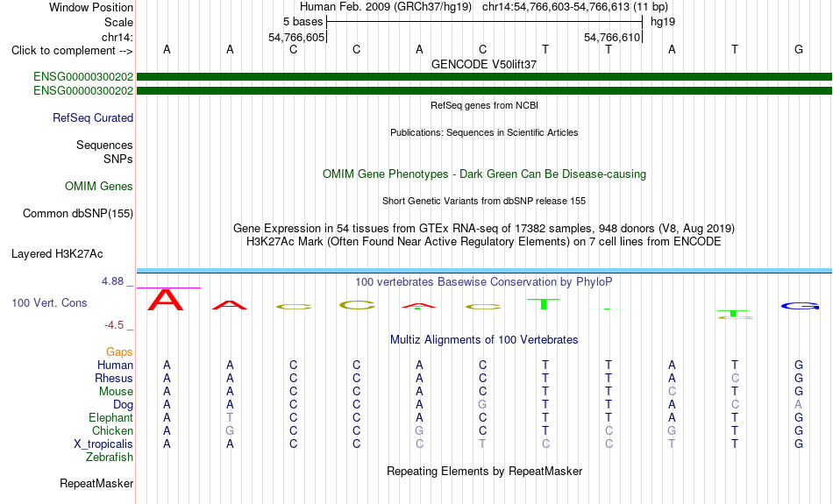Open the RefSeq Curated track label
This screenshot has width=833, height=504.
tap(92, 118)
